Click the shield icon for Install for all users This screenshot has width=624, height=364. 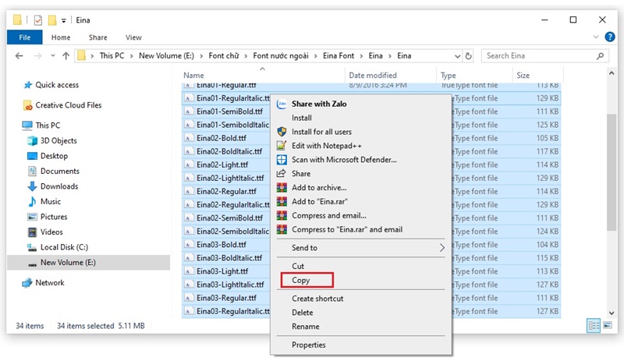coord(282,132)
